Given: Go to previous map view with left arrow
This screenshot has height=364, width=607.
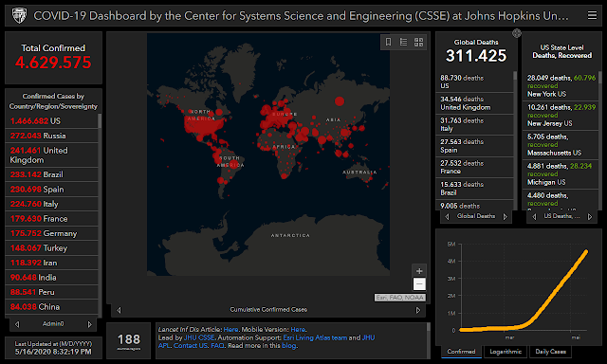Looking at the screenshot, I should tap(119, 310).
